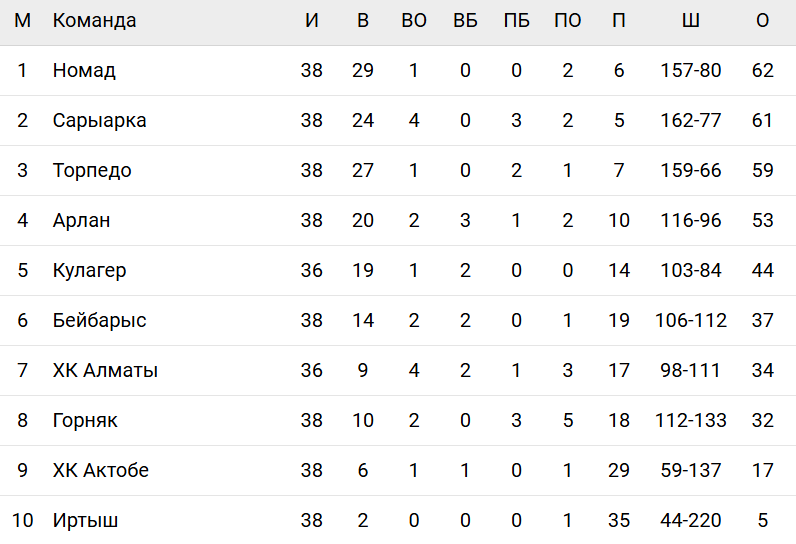Click ХК Алматы in the standings

click(x=105, y=371)
